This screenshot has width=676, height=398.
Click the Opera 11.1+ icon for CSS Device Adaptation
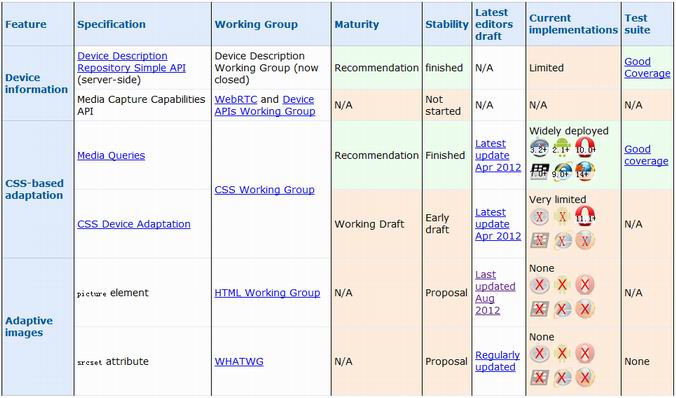[x=585, y=216]
